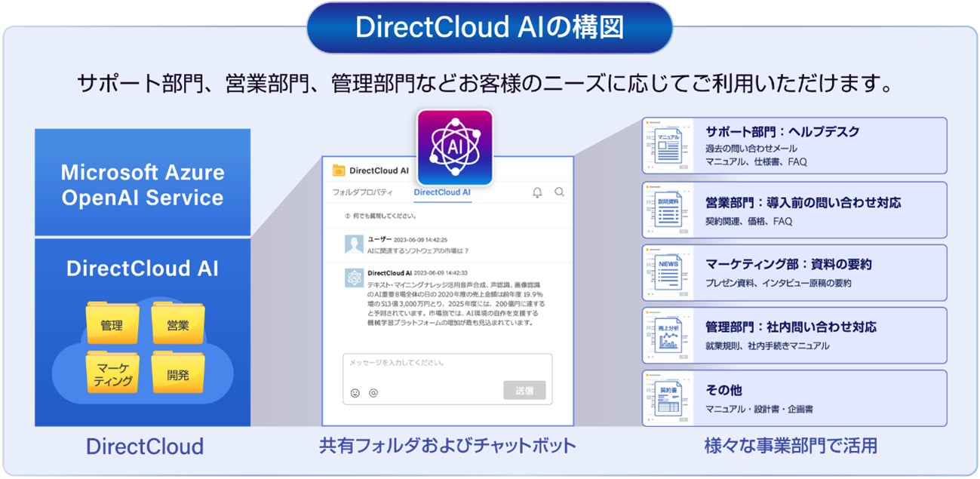Open the 開発 folder

point(178,373)
